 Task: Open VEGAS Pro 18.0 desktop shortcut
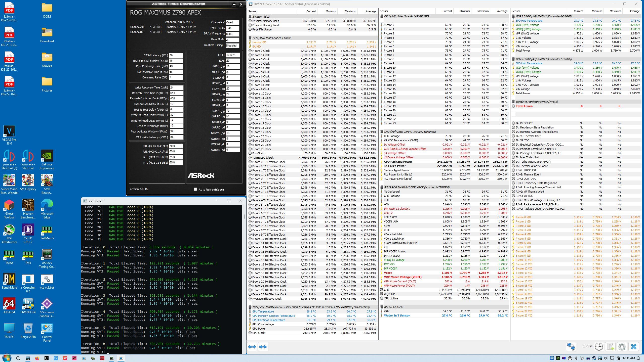pyautogui.click(x=9, y=135)
